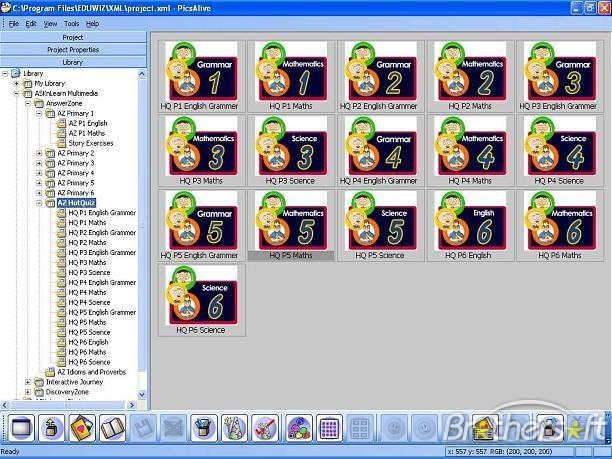This screenshot has width=612, height=459.
Task: Collapse the AnswerZone folder
Action: point(28,103)
